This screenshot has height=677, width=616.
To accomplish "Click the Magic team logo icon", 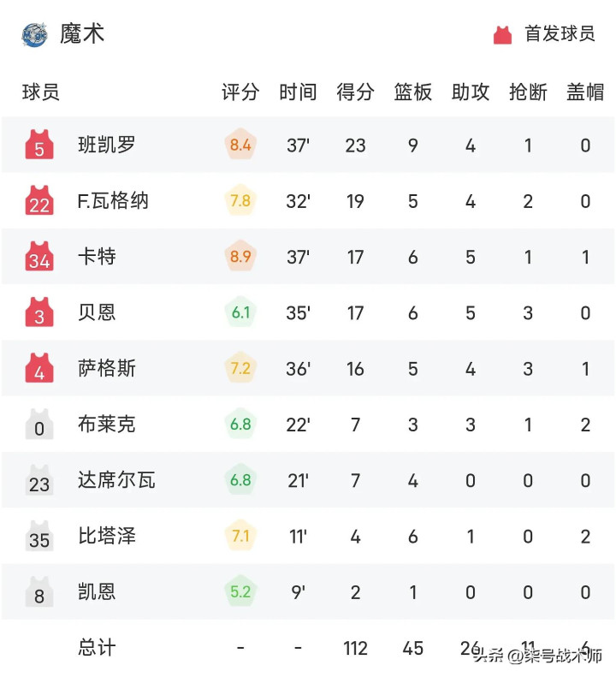I will pyautogui.click(x=35, y=34).
